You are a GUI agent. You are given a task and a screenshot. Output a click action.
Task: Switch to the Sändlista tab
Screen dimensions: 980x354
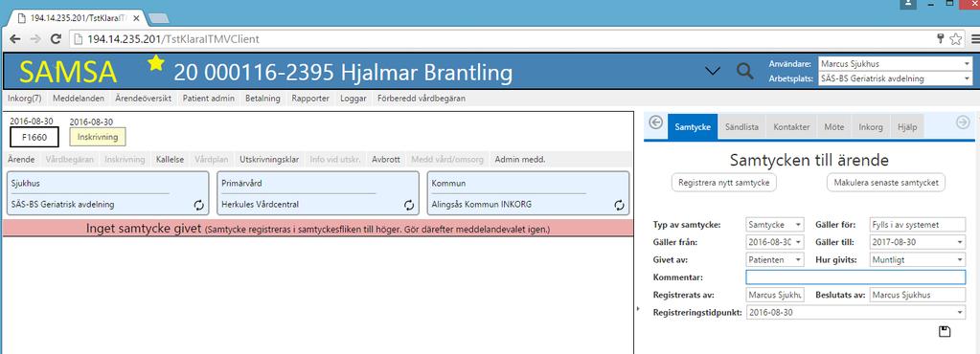741,126
